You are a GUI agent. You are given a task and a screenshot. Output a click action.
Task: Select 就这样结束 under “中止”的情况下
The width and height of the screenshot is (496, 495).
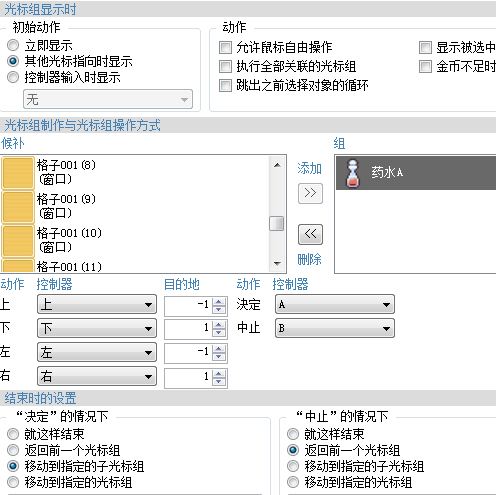point(293,434)
